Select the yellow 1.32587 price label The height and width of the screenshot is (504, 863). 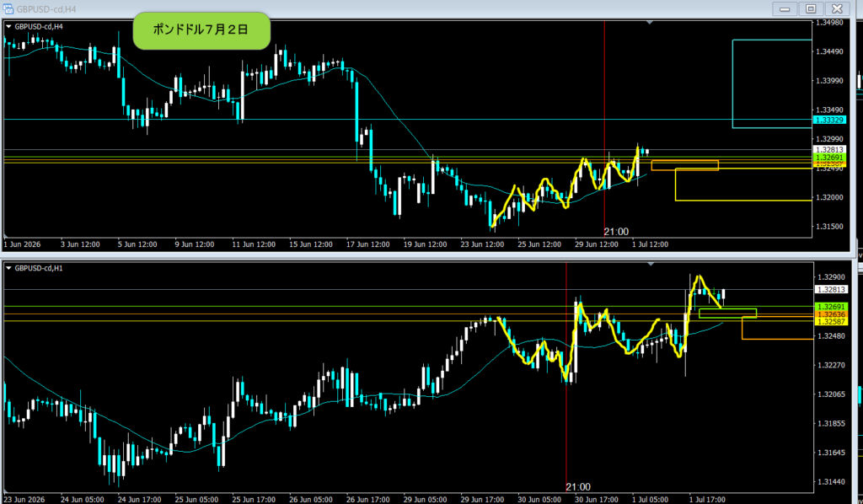pyautogui.click(x=830, y=322)
